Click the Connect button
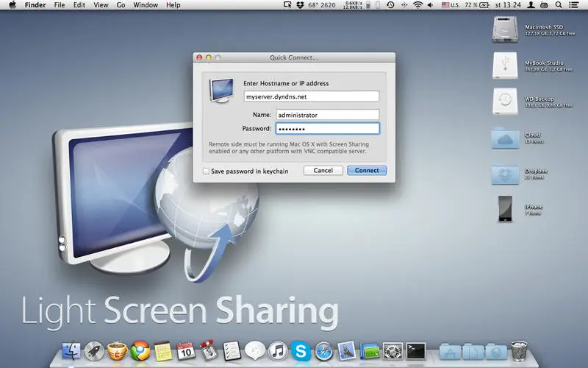 pyautogui.click(x=367, y=171)
